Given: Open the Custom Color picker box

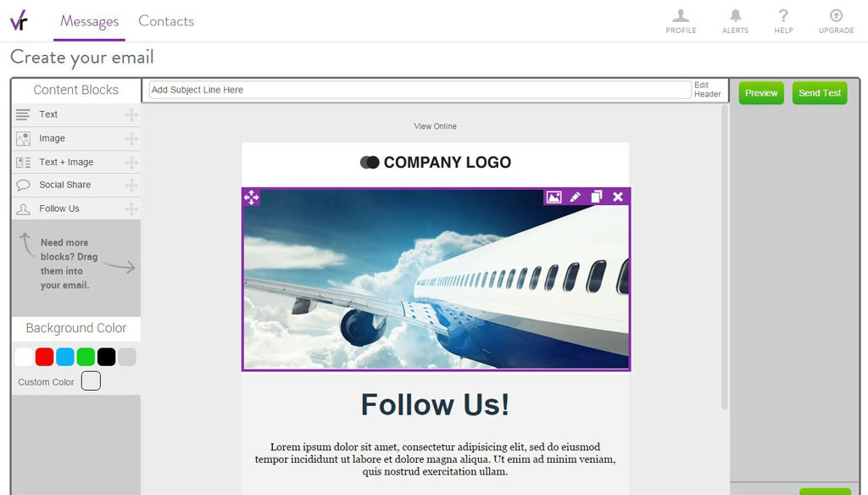Looking at the screenshot, I should click(x=91, y=381).
